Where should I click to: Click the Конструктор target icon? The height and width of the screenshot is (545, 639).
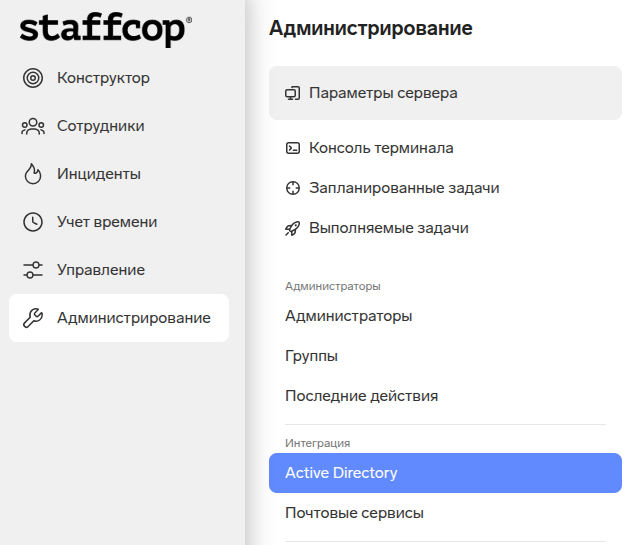(x=33, y=78)
